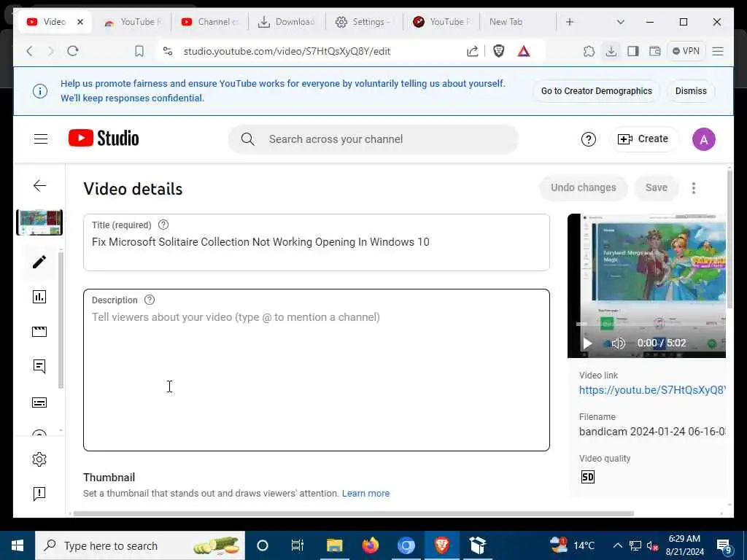
Task: Show hidden system tray icons
Action: [617, 545]
